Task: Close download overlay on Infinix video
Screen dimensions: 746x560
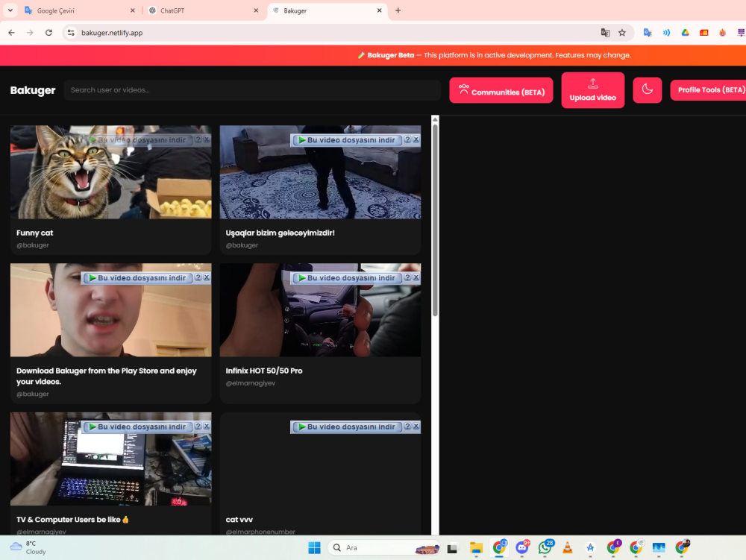Action: pyautogui.click(x=416, y=277)
